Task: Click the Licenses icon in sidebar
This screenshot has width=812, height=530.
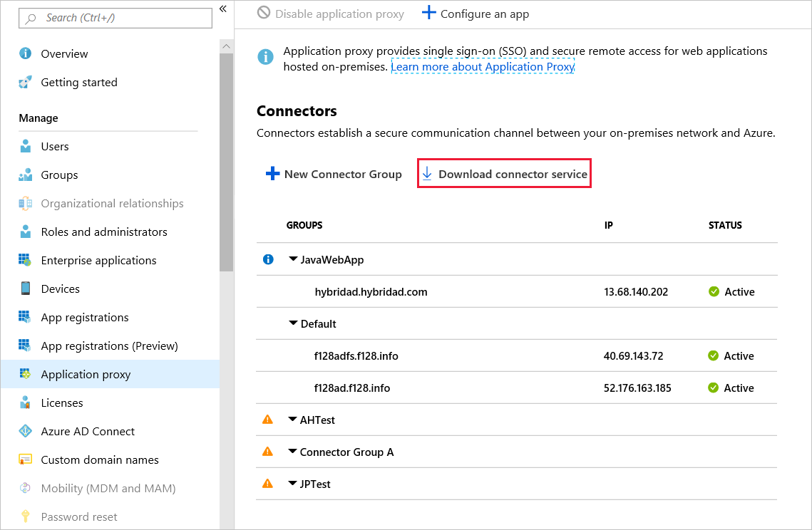Action: coord(26,402)
